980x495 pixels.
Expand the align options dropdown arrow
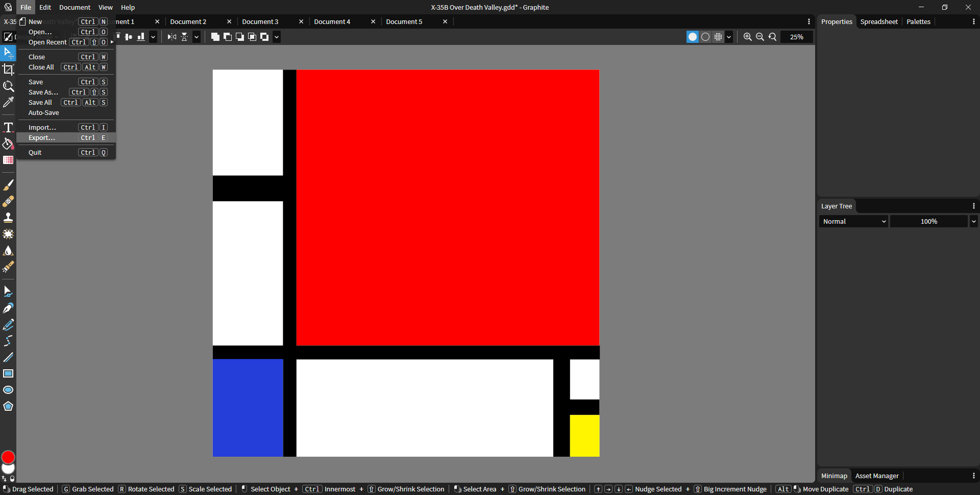coord(153,37)
